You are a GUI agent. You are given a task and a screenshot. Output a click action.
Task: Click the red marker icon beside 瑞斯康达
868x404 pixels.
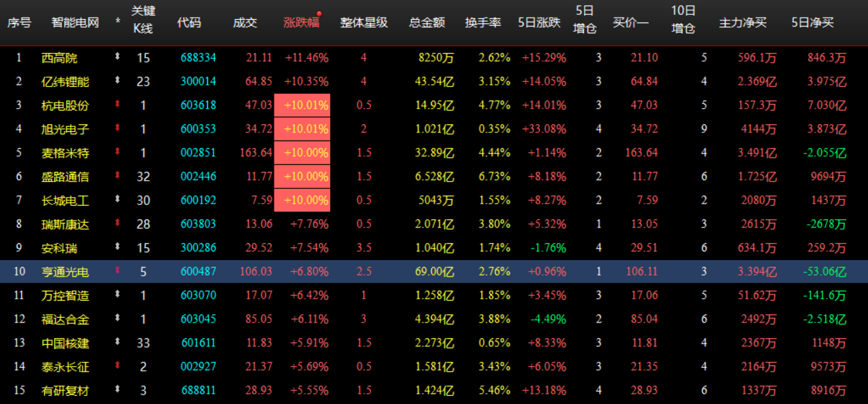click(x=117, y=224)
